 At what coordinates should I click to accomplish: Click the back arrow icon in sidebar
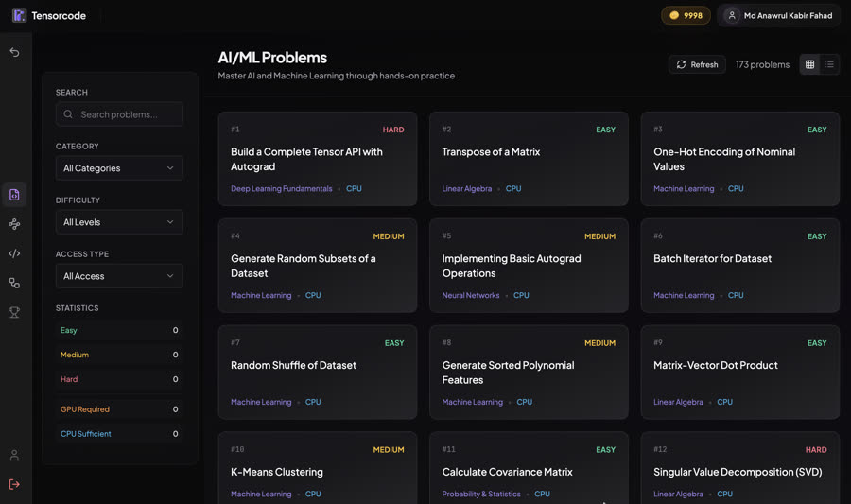[14, 52]
